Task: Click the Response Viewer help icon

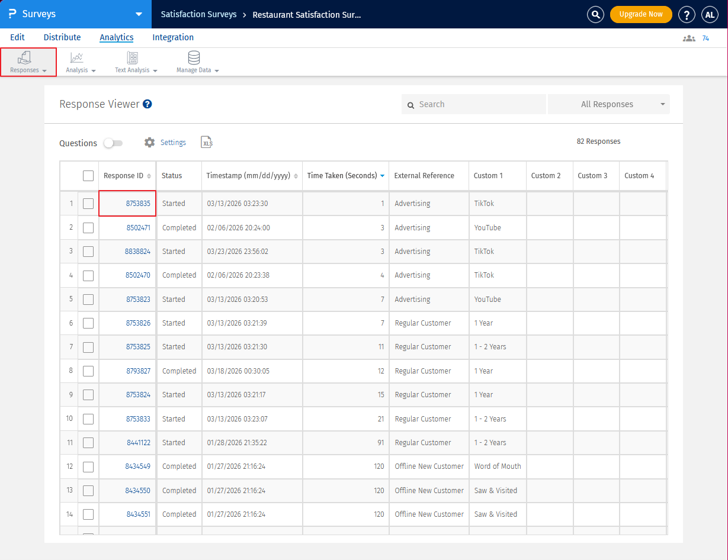Action: (147, 104)
